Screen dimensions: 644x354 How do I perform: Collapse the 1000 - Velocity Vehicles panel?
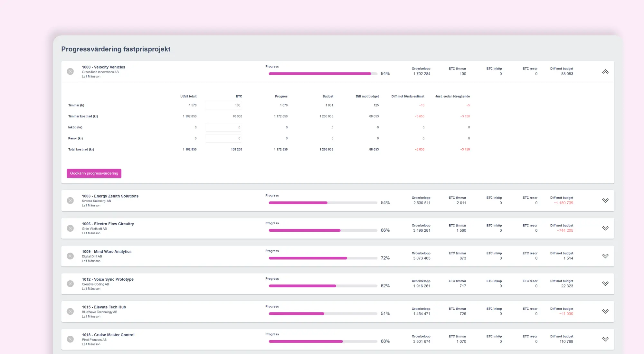click(x=605, y=71)
